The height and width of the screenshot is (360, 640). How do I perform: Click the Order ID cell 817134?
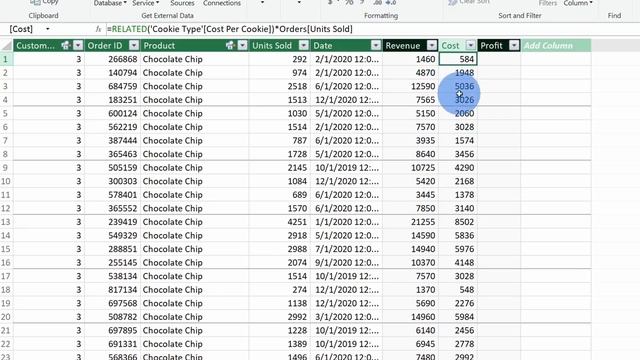[x=112, y=290]
